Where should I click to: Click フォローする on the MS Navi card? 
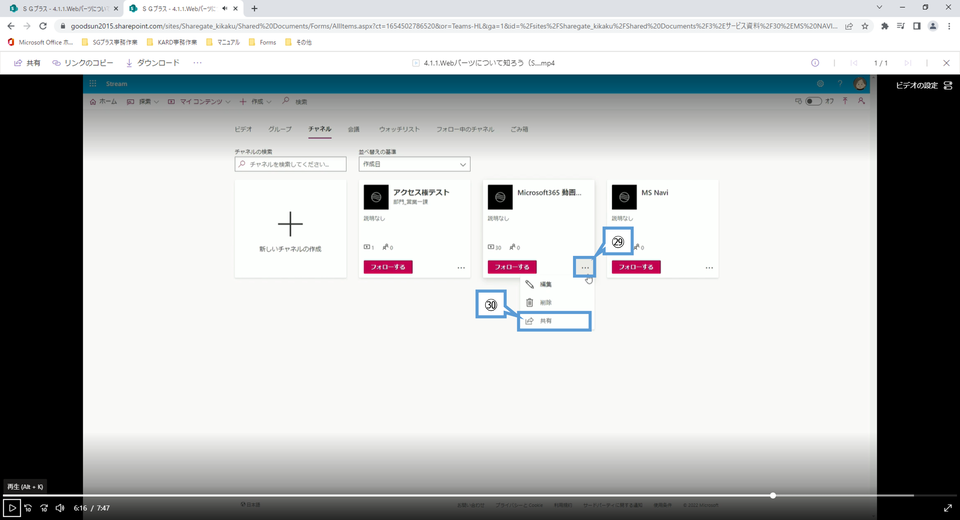(636, 267)
